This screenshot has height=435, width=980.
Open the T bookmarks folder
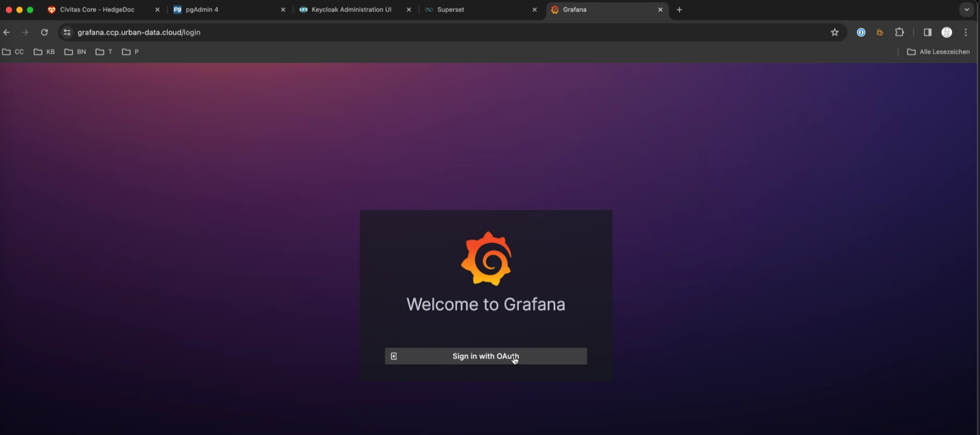104,52
